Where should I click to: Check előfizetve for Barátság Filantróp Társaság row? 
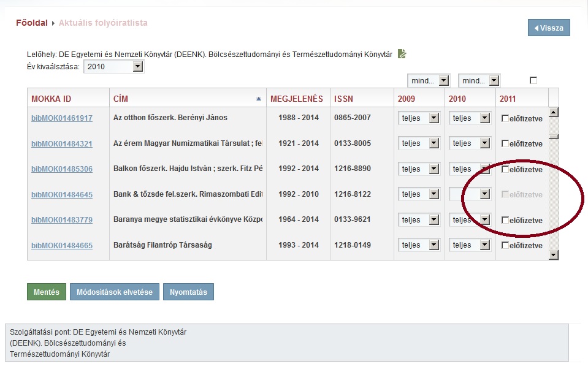pos(505,245)
